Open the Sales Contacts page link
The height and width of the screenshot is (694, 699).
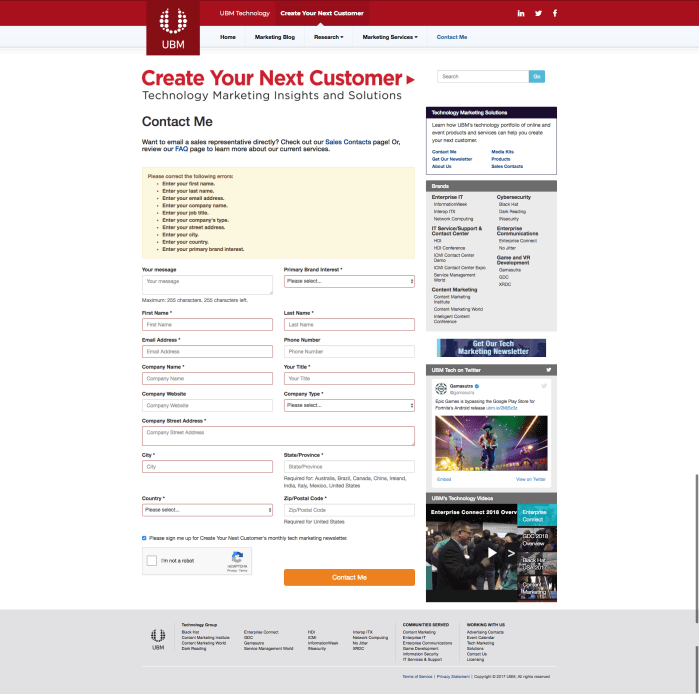[347, 143]
